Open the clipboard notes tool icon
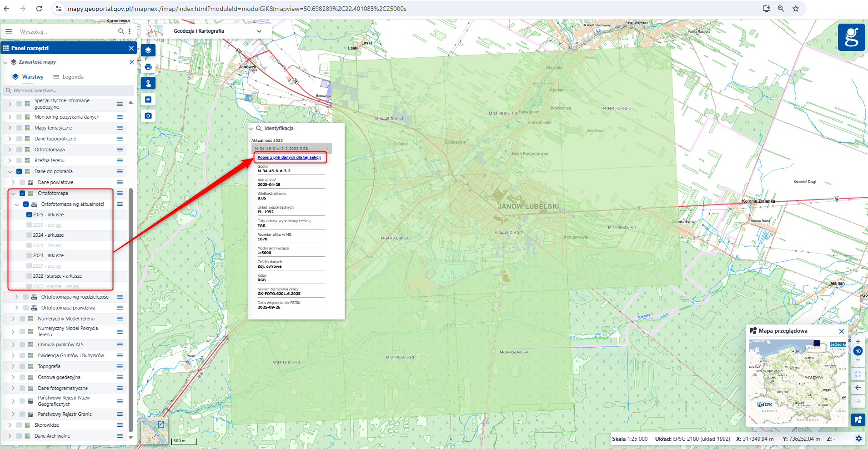This screenshot has height=449, width=868. (x=148, y=100)
